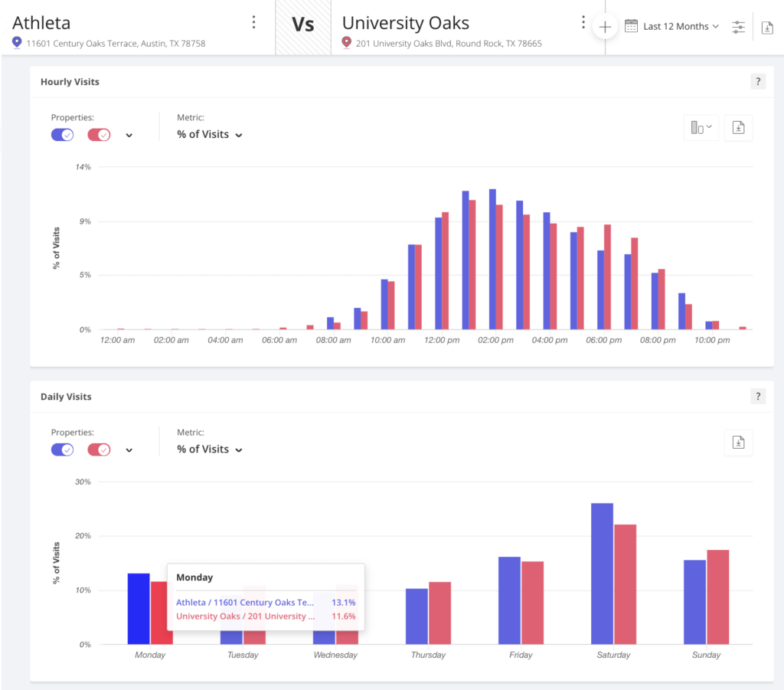
Task: Click red Saturday bar in Daily Visits
Action: pos(625,584)
